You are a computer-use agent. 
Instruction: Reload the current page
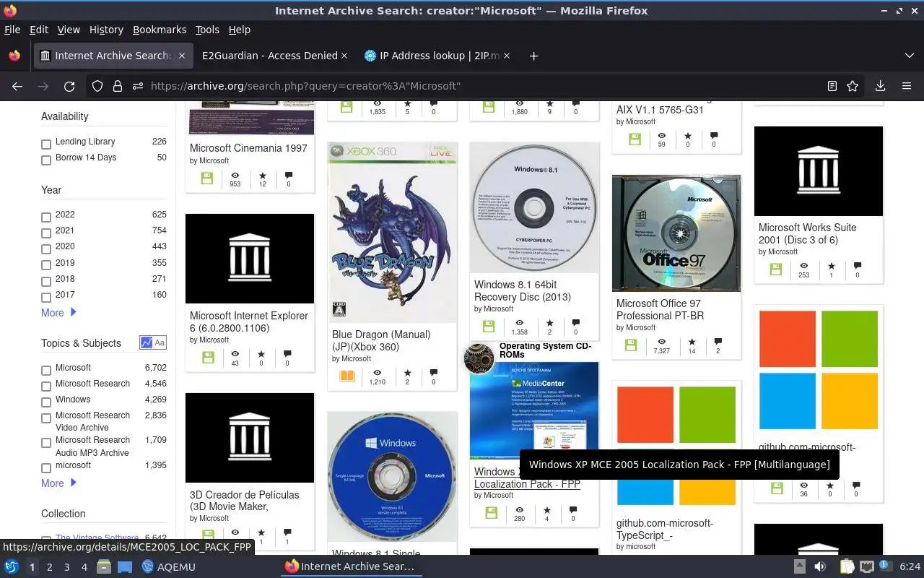coord(69,86)
